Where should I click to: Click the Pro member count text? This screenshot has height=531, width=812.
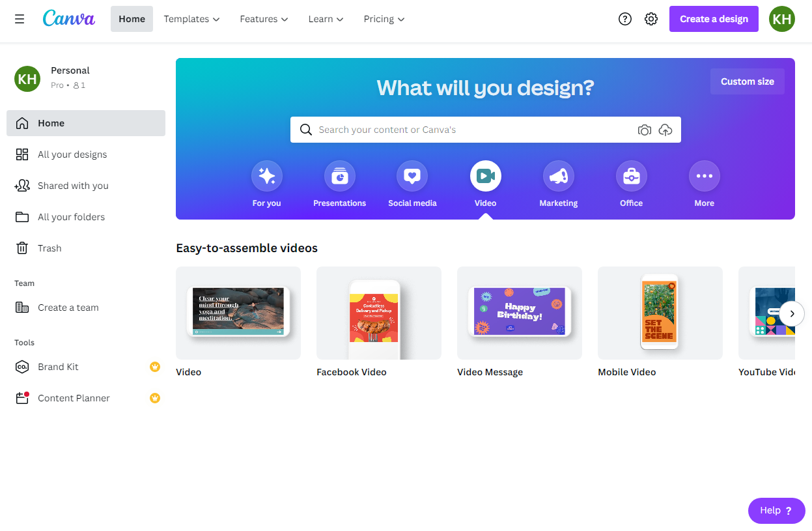(x=68, y=85)
